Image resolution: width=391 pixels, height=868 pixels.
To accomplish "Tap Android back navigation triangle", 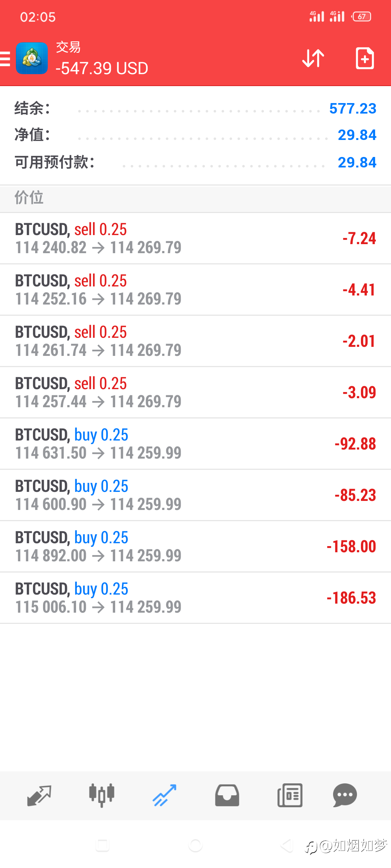I will coord(287,846).
